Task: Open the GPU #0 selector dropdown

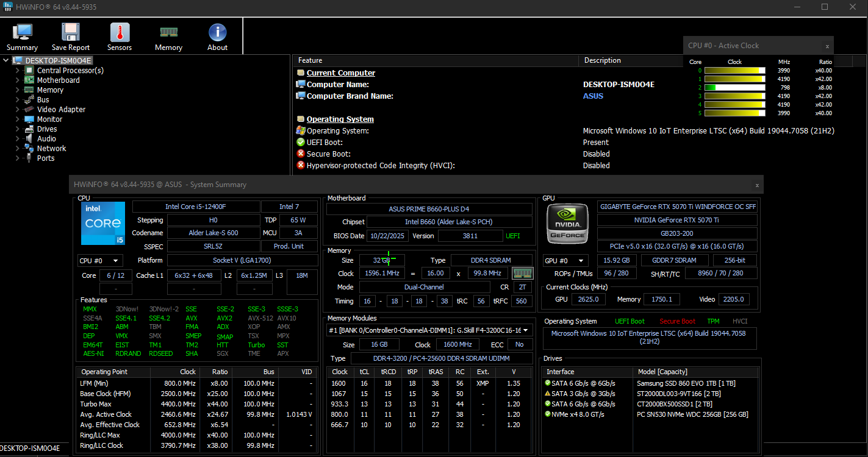Action: click(566, 261)
